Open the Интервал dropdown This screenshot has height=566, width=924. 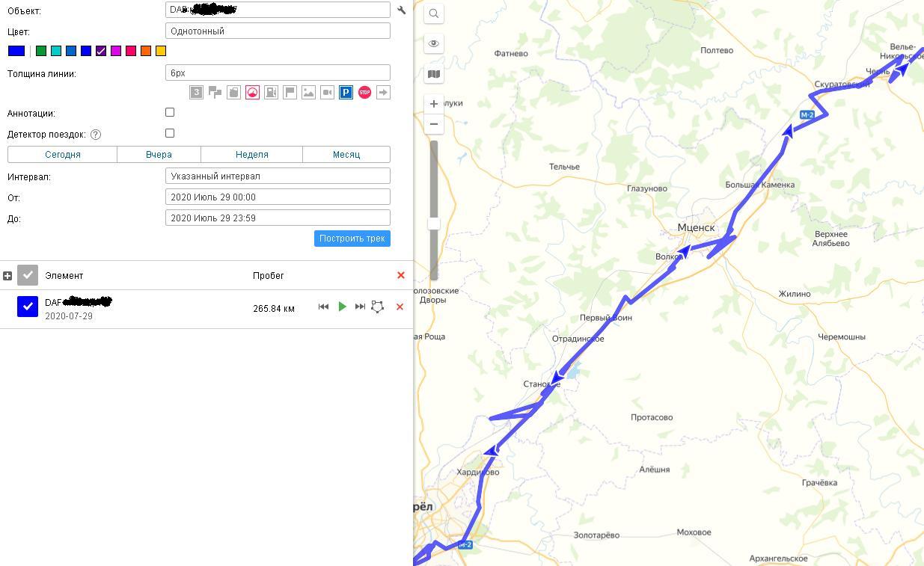(x=278, y=176)
